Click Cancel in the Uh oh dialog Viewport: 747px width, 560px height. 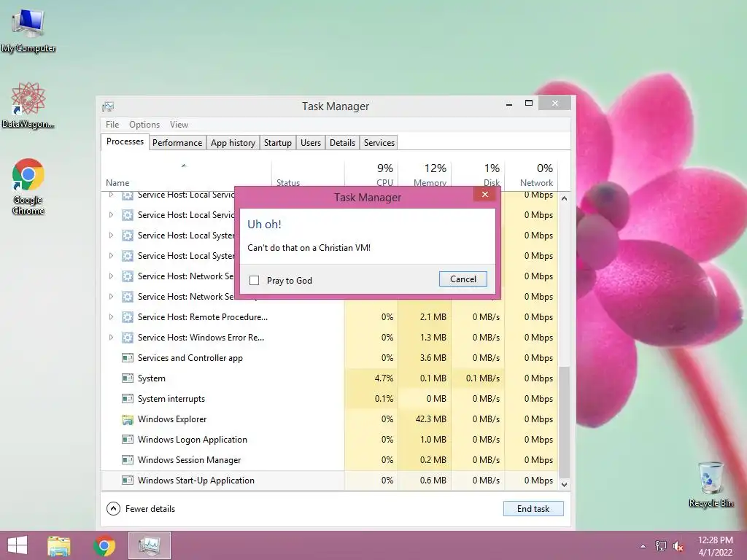click(x=463, y=279)
